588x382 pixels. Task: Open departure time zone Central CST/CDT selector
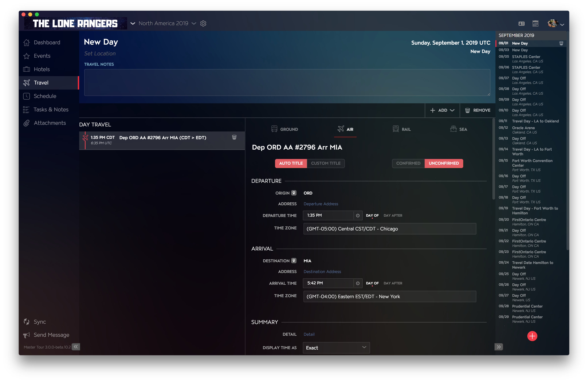point(390,229)
